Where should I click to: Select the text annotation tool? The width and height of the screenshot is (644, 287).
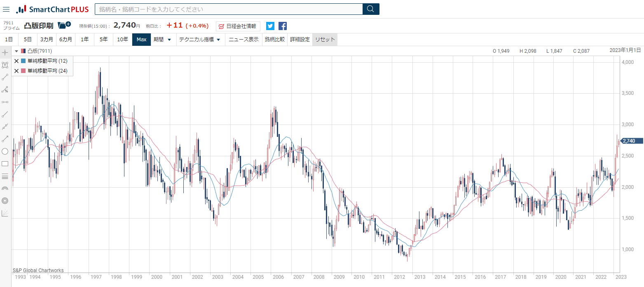5,65
